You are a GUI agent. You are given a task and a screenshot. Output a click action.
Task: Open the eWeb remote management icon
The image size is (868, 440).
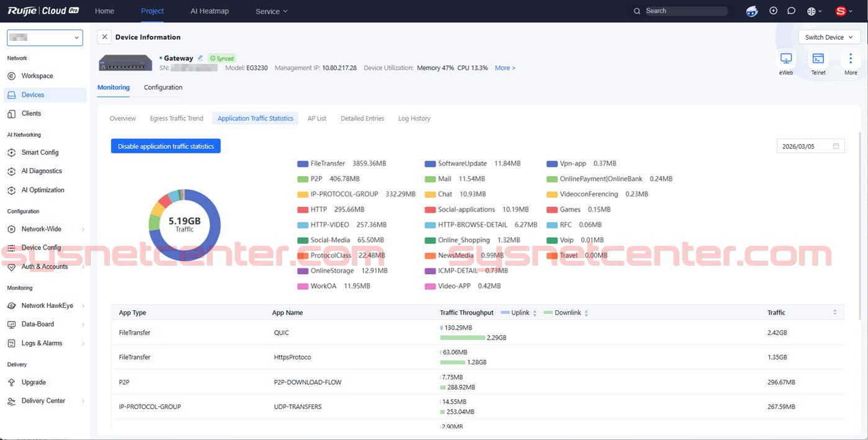point(786,59)
